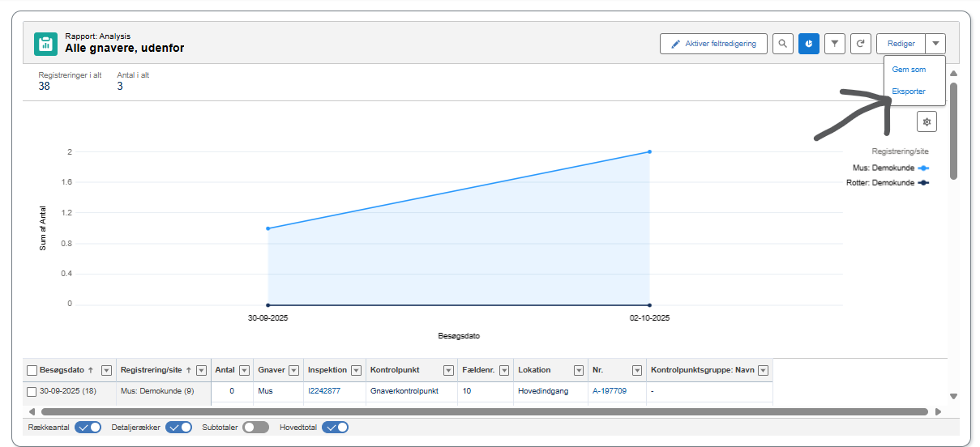
Task: Select Eksporter from the dropdown menu
Action: [908, 92]
